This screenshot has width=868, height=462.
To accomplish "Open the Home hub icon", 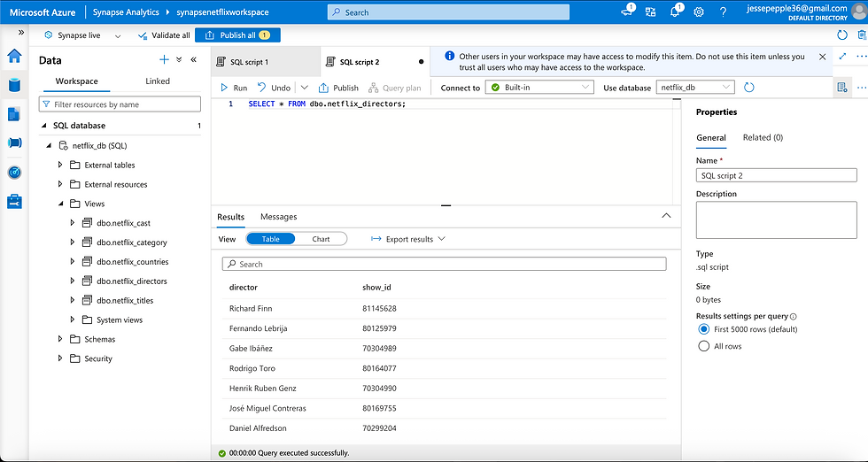I will pyautogui.click(x=14, y=56).
